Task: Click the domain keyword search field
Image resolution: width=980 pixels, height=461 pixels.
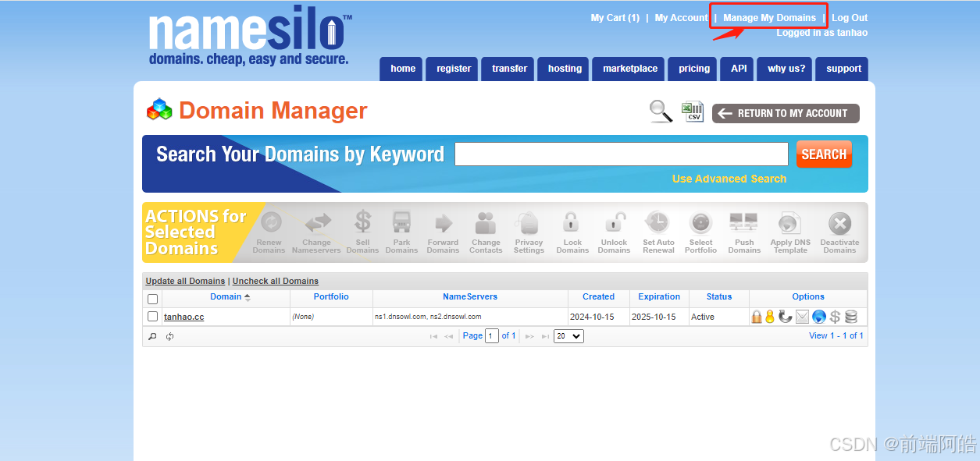Action: tap(622, 154)
